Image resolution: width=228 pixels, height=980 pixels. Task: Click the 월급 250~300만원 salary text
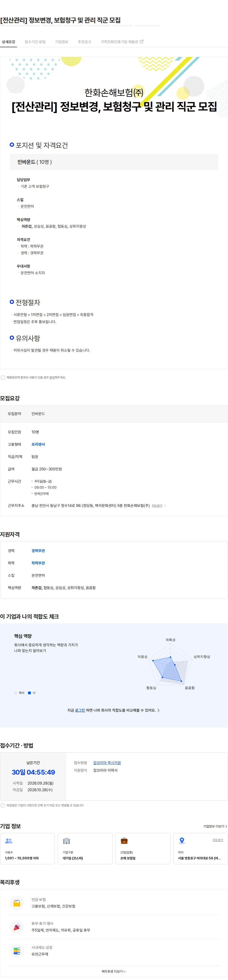tap(47, 469)
